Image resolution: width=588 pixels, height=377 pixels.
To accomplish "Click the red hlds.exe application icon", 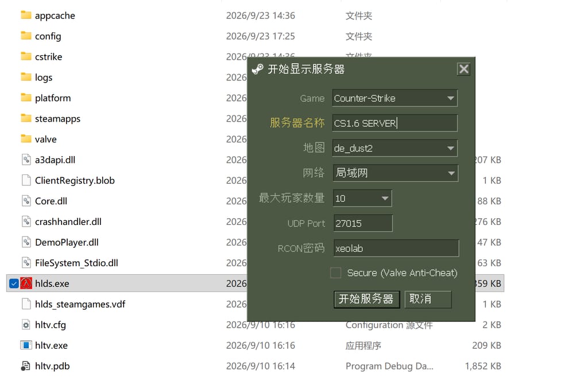I will [26, 283].
